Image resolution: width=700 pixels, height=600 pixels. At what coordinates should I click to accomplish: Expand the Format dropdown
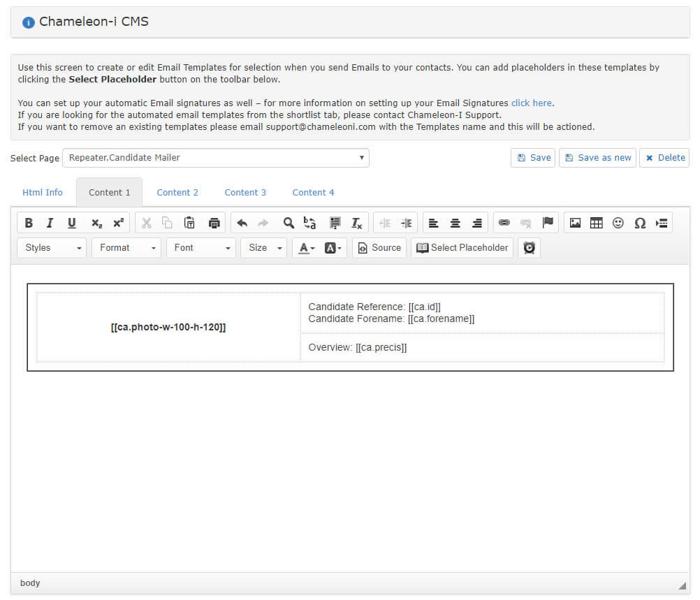click(126, 248)
